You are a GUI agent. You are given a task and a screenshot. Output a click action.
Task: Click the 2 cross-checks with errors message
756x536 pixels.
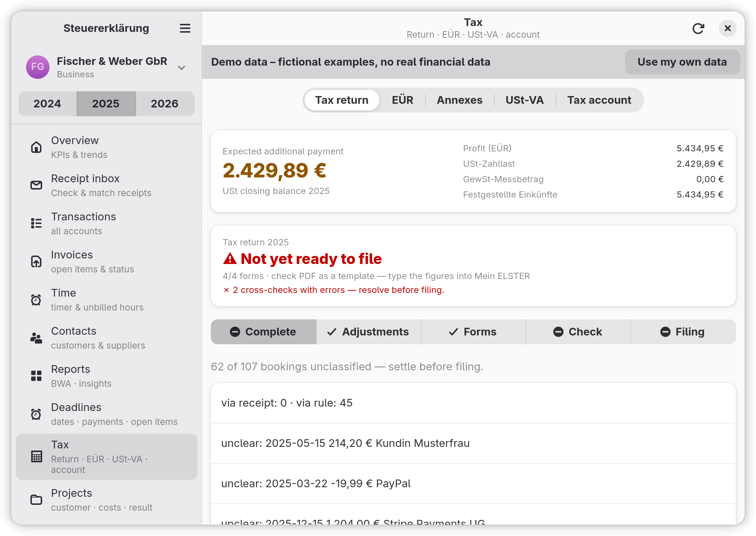[x=334, y=290]
